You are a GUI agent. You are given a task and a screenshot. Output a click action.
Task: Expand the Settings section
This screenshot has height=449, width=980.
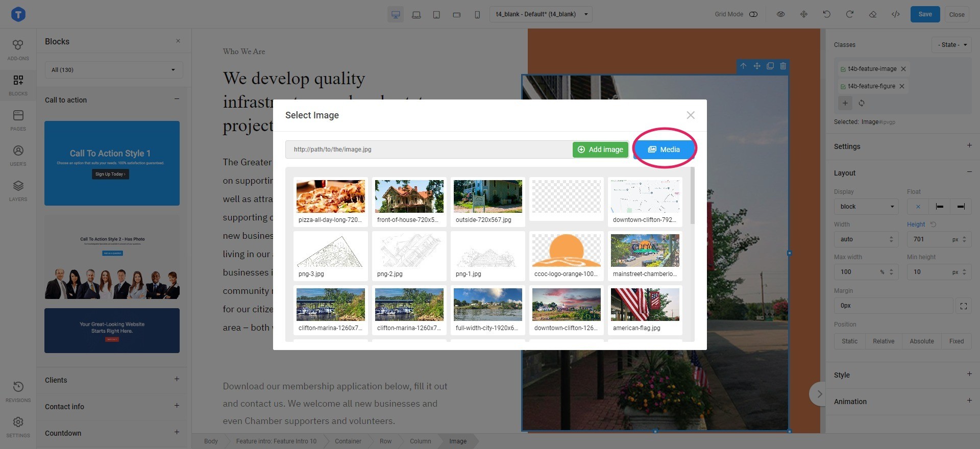point(969,145)
